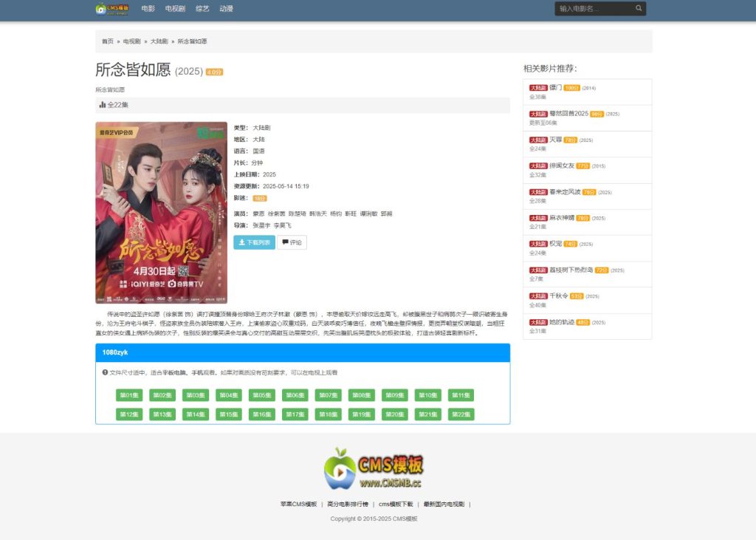Click the info icon before 文件尺寸适中 note
Screen dimensions: 756x540
tap(105, 373)
